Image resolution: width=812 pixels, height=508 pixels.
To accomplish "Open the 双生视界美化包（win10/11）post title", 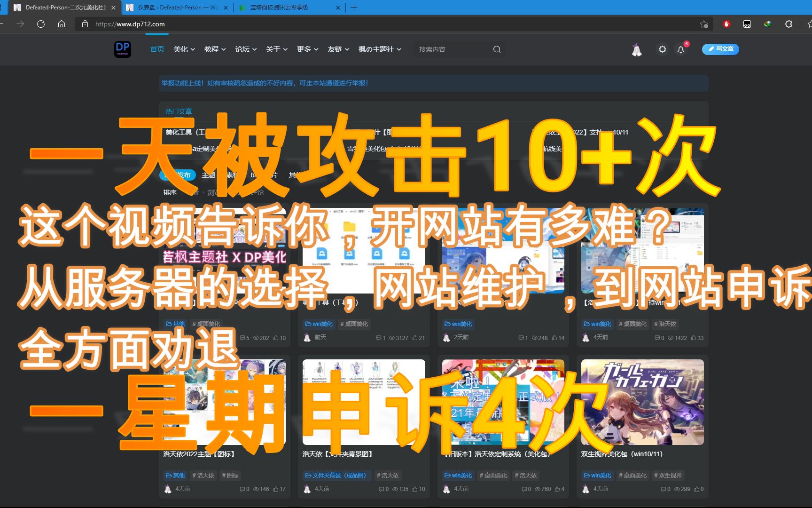I will (x=622, y=454).
